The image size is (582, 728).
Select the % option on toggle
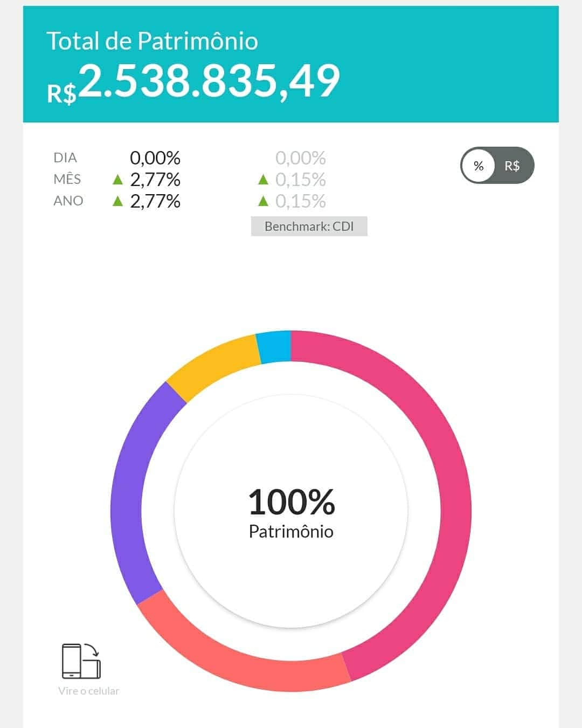click(x=479, y=166)
